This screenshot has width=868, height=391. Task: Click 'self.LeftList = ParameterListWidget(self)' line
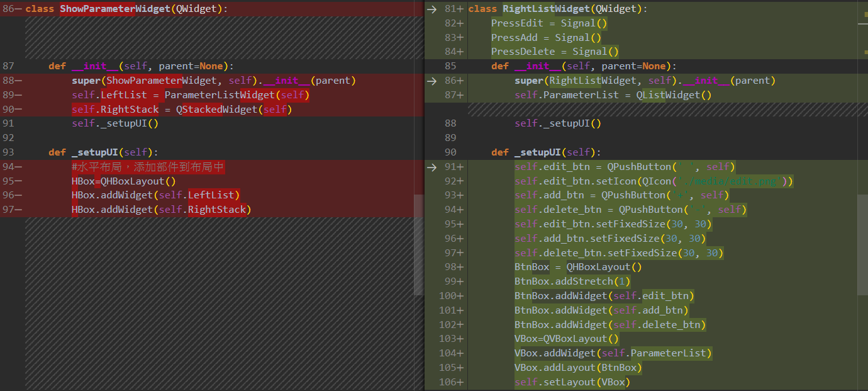(x=191, y=95)
